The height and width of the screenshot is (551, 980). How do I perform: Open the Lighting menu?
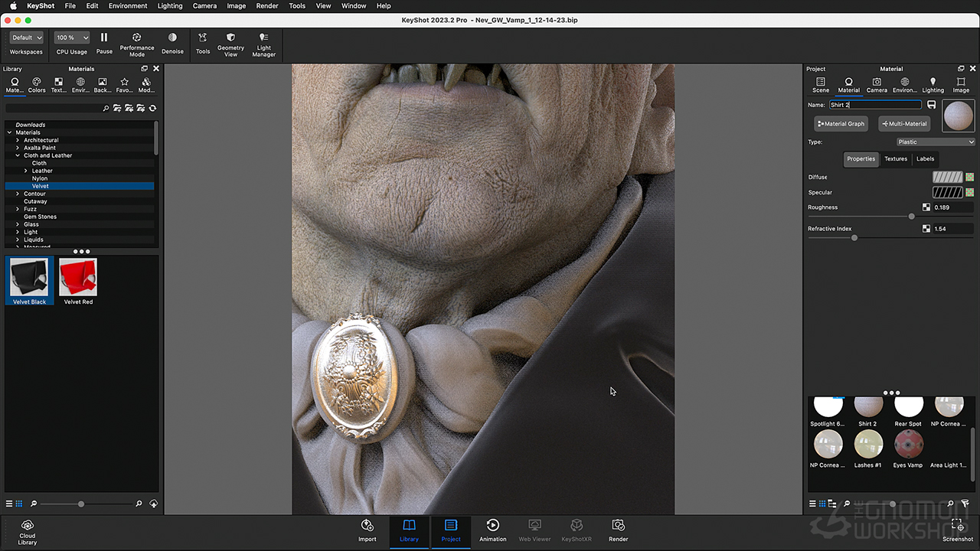click(169, 5)
